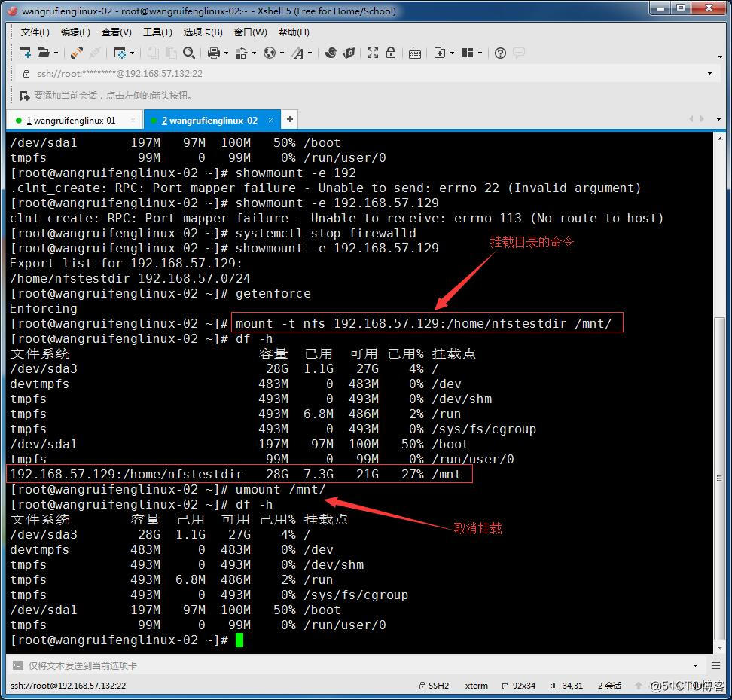Click the address bar padlock icon
Viewport: 732px width, 700px height.
[26, 73]
